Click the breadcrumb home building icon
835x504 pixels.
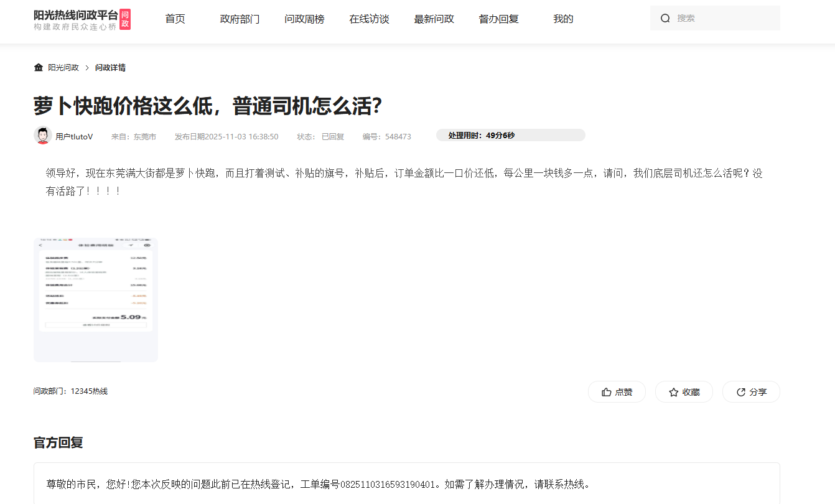(x=39, y=68)
